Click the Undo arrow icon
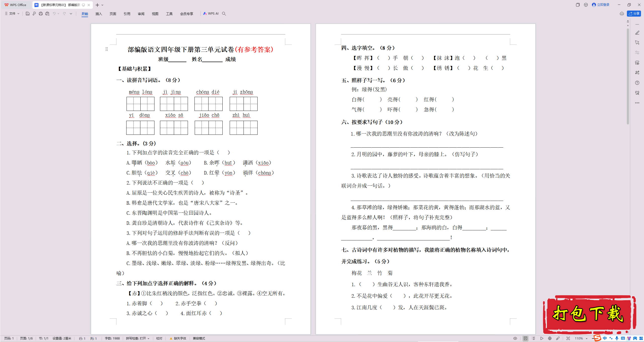 [54, 14]
